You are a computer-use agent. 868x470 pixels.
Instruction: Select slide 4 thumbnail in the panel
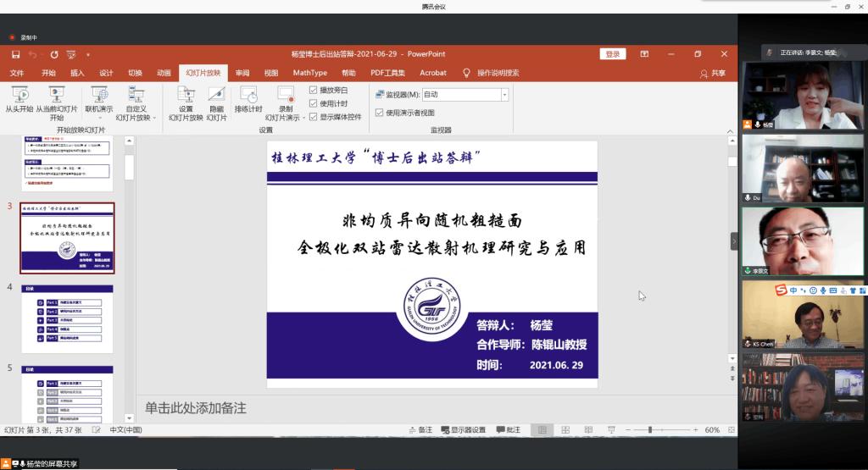click(x=79, y=318)
